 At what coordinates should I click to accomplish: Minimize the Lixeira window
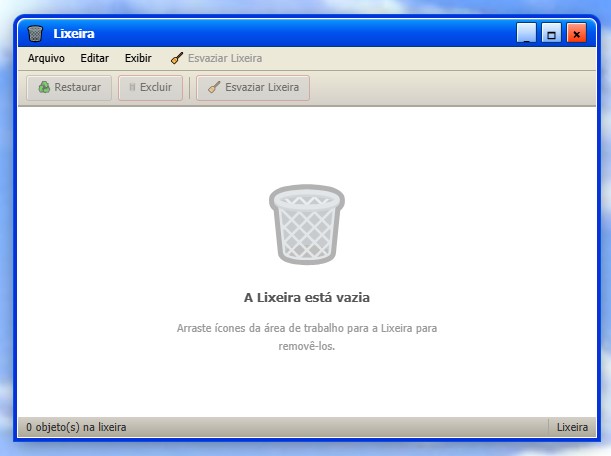tap(526, 34)
